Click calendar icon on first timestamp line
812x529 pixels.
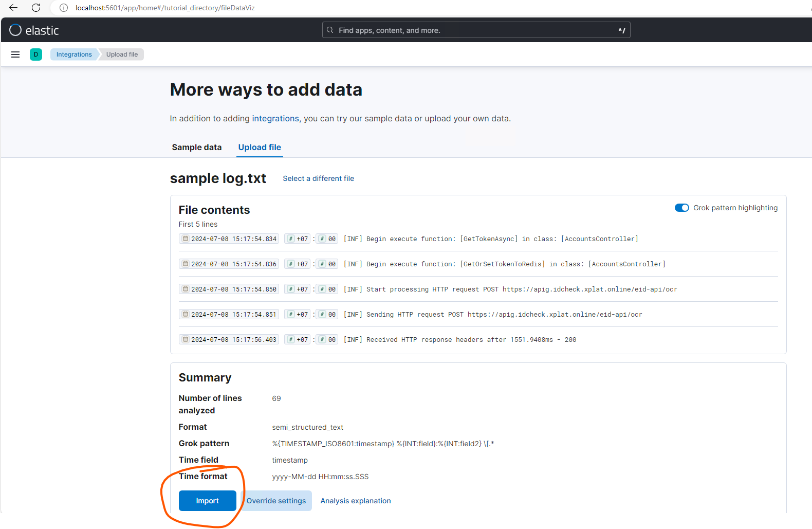(186, 239)
